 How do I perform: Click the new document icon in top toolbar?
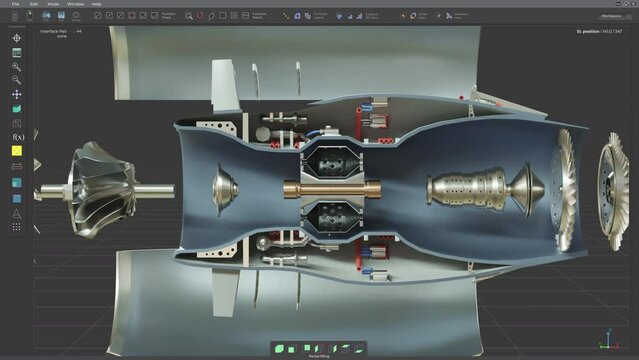click(x=15, y=16)
